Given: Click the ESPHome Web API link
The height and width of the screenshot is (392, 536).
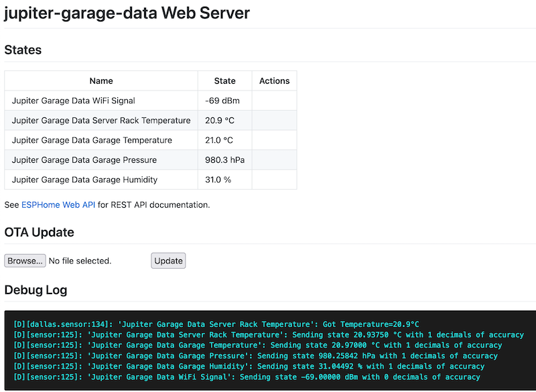Looking at the screenshot, I should coord(58,205).
